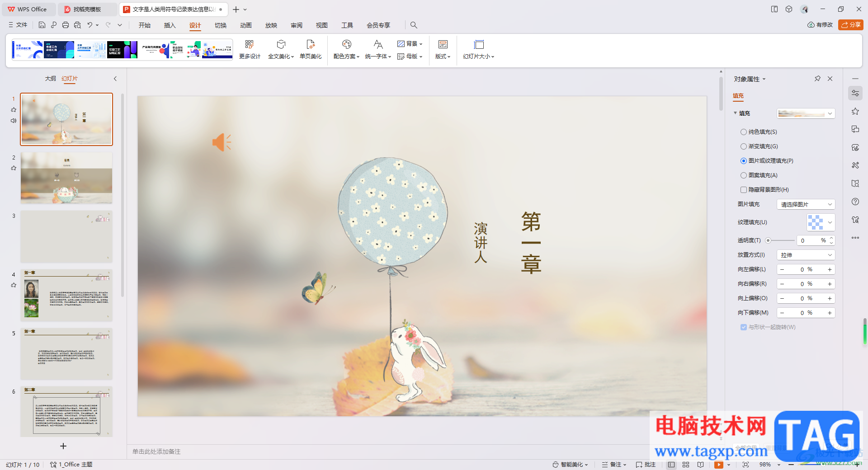Collapse the slide thumbnail pane arrow
This screenshot has height=470, width=868.
click(115, 79)
